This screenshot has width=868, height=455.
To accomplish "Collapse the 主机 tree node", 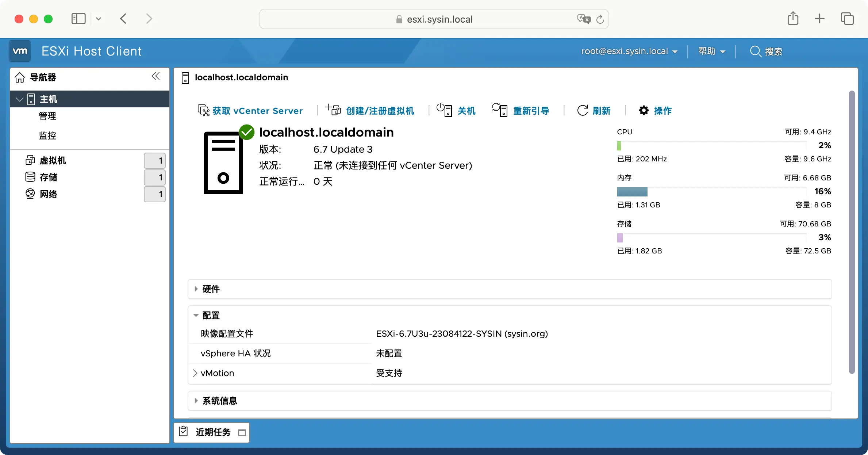I will pyautogui.click(x=19, y=99).
